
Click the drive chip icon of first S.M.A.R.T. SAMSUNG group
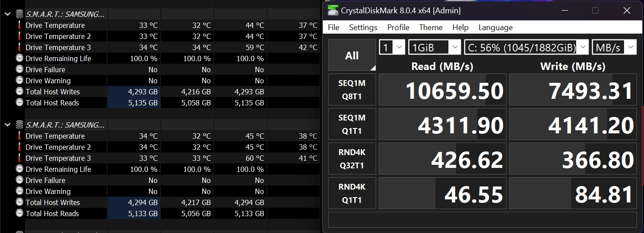pos(20,14)
